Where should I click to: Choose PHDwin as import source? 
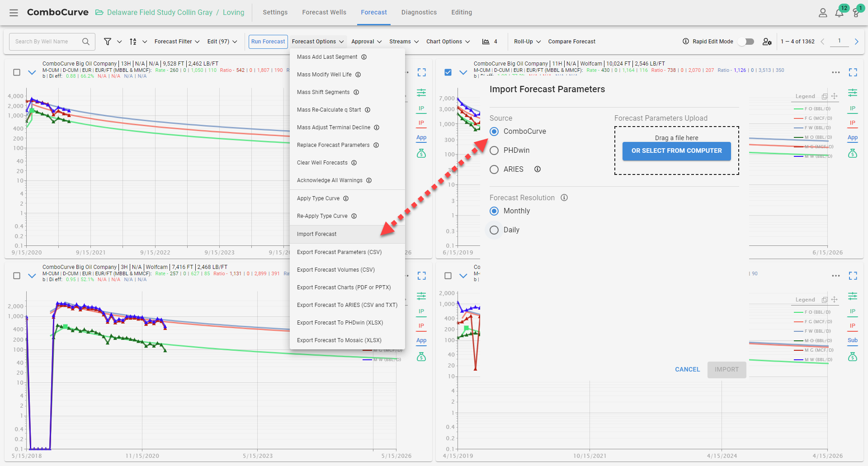pyautogui.click(x=494, y=151)
